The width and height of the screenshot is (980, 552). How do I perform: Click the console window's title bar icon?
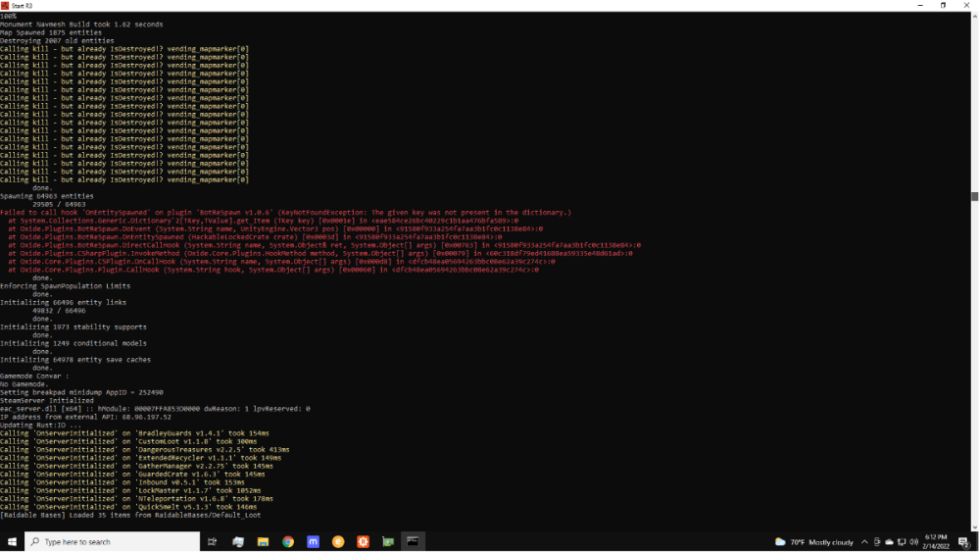6,5
